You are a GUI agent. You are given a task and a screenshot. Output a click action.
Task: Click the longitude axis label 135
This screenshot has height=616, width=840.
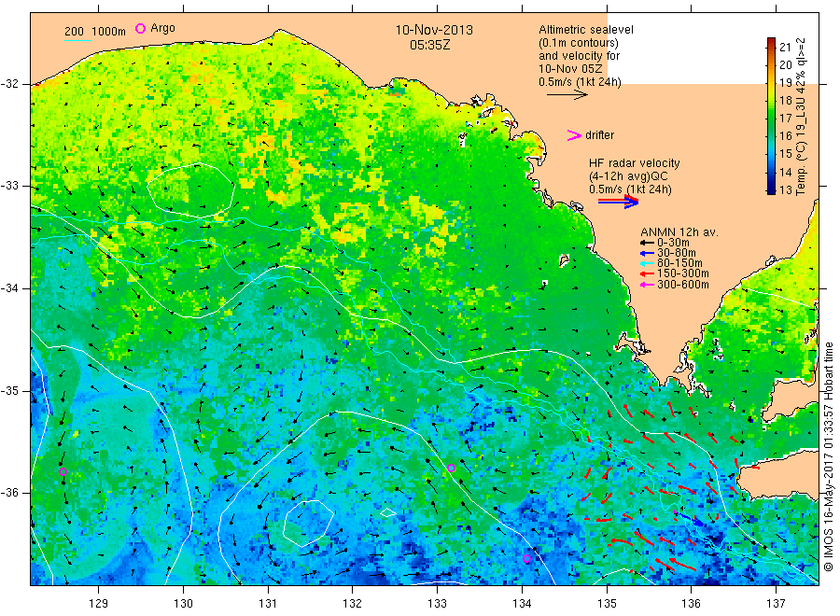point(607,603)
